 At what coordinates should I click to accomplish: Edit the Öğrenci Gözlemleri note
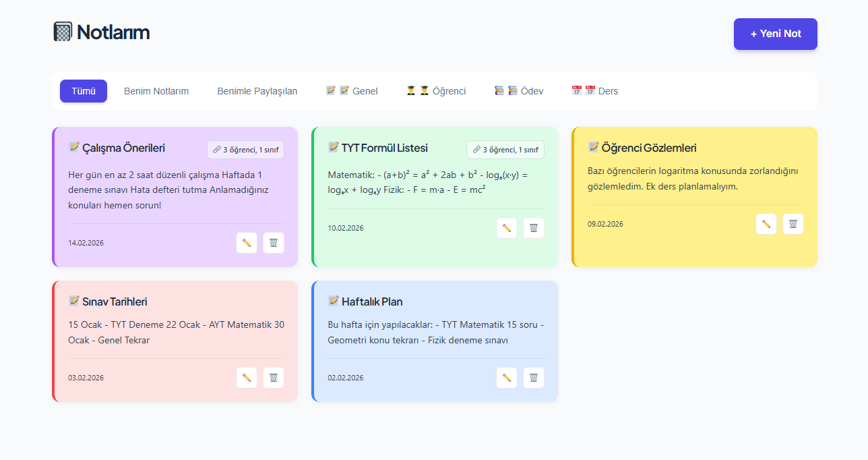(x=766, y=224)
